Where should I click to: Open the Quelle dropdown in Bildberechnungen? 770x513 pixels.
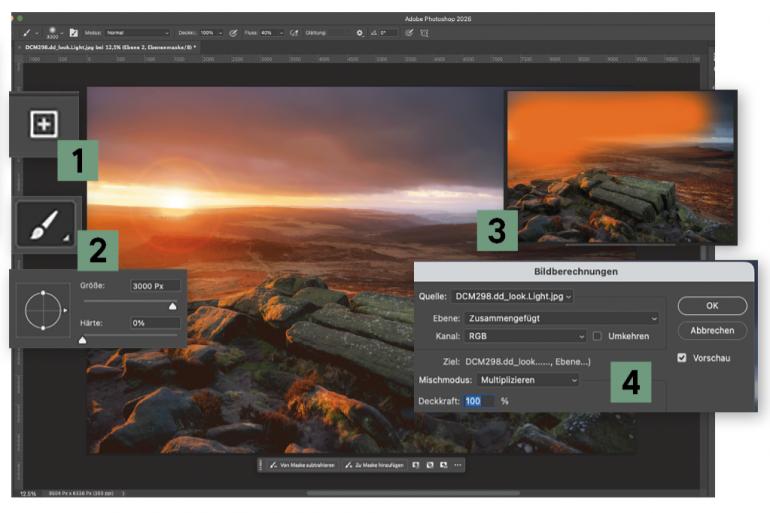point(512,297)
